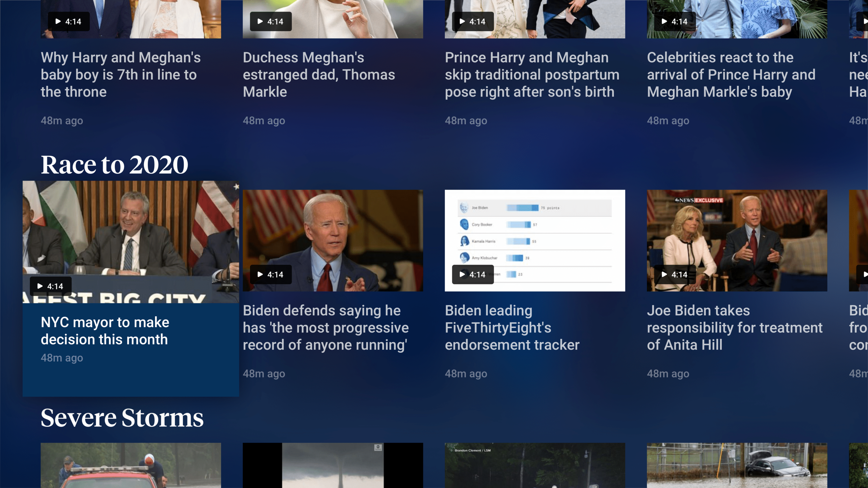Play badge on postpartum pose video
This screenshot has height=488, width=868.
click(472, 22)
